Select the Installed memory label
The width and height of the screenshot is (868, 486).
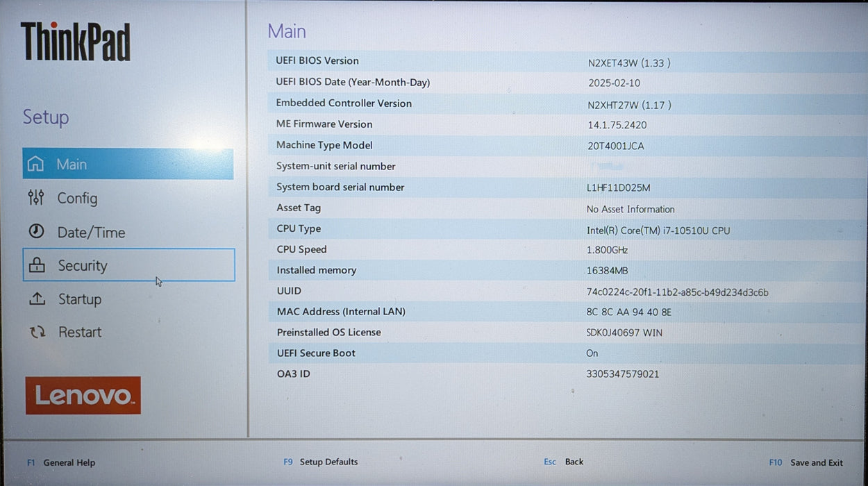317,270
